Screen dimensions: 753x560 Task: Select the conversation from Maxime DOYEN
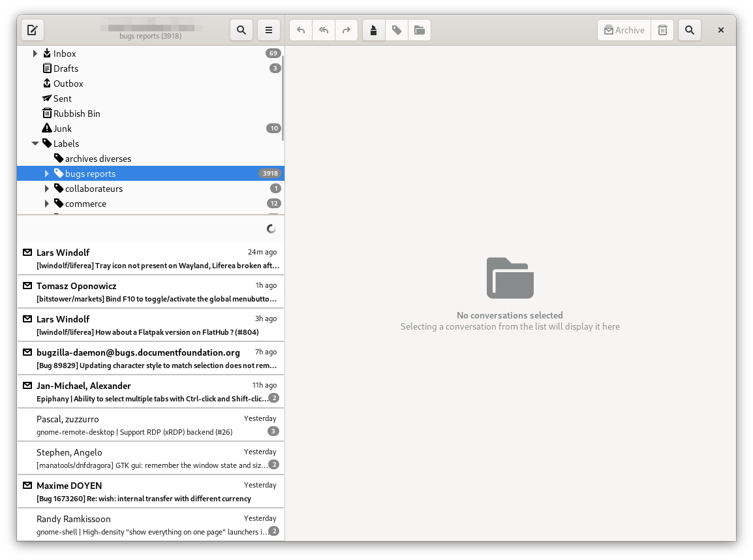[150, 491]
